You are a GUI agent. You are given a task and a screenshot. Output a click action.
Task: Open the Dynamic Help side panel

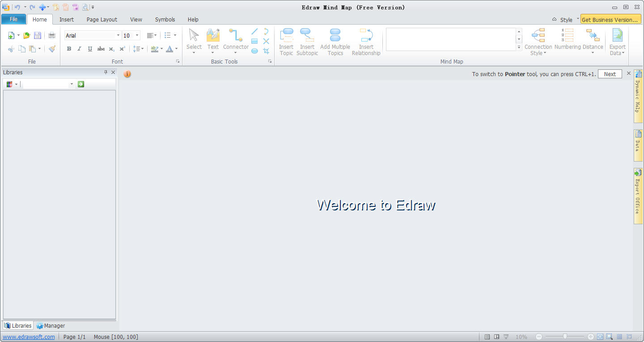coord(638,95)
